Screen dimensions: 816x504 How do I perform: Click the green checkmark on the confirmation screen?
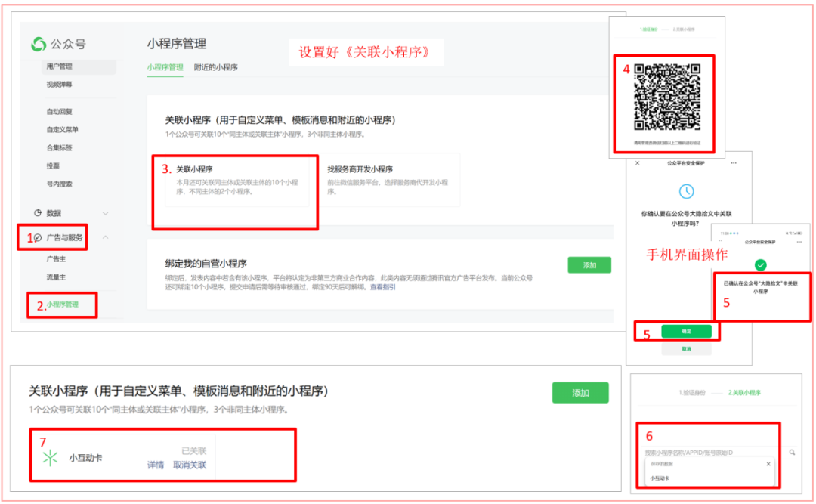click(761, 264)
